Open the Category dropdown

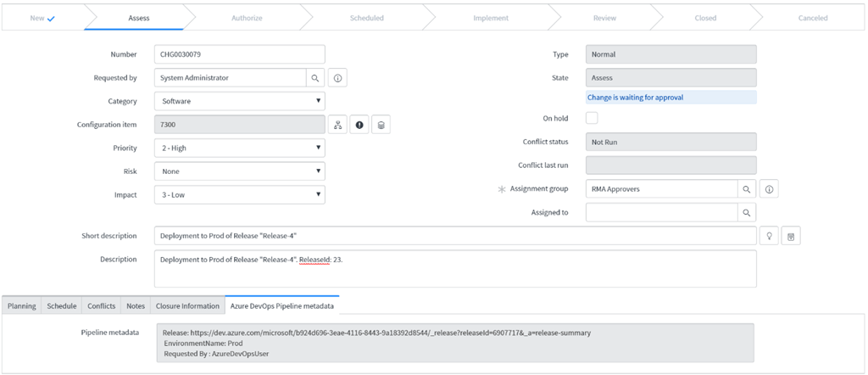(240, 101)
